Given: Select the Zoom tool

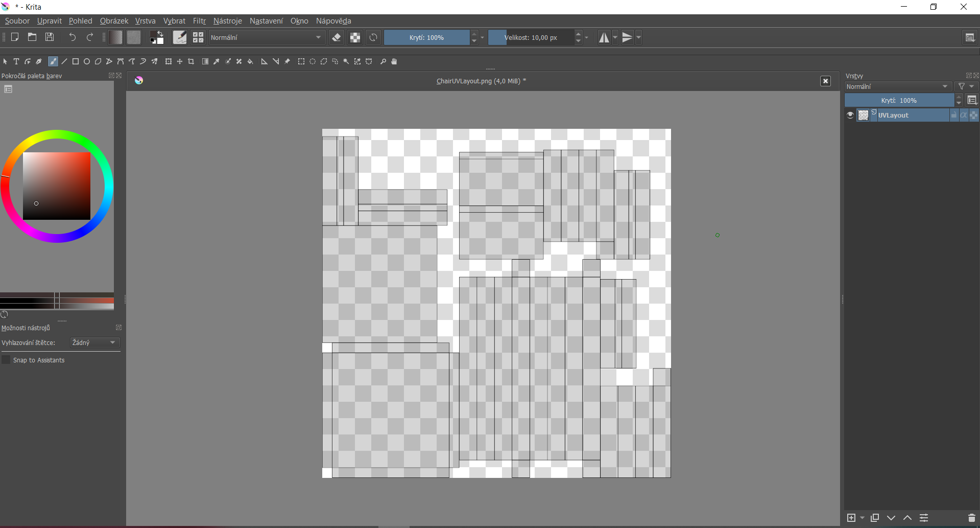Looking at the screenshot, I should [x=383, y=61].
